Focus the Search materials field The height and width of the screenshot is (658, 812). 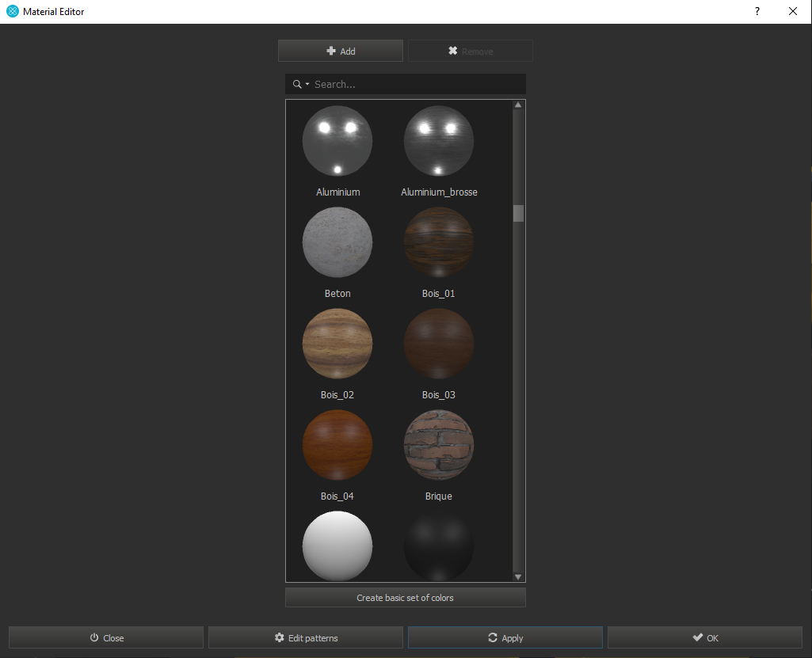(406, 84)
